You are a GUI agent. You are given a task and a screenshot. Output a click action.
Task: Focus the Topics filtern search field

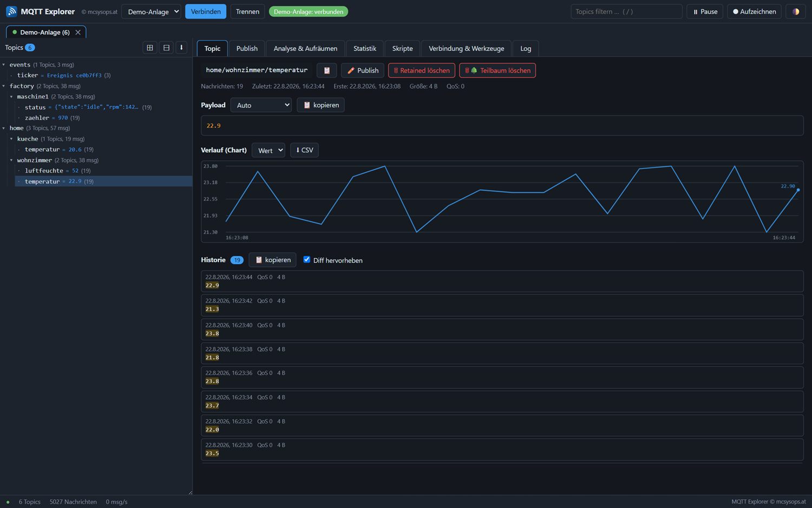pyautogui.click(x=626, y=11)
